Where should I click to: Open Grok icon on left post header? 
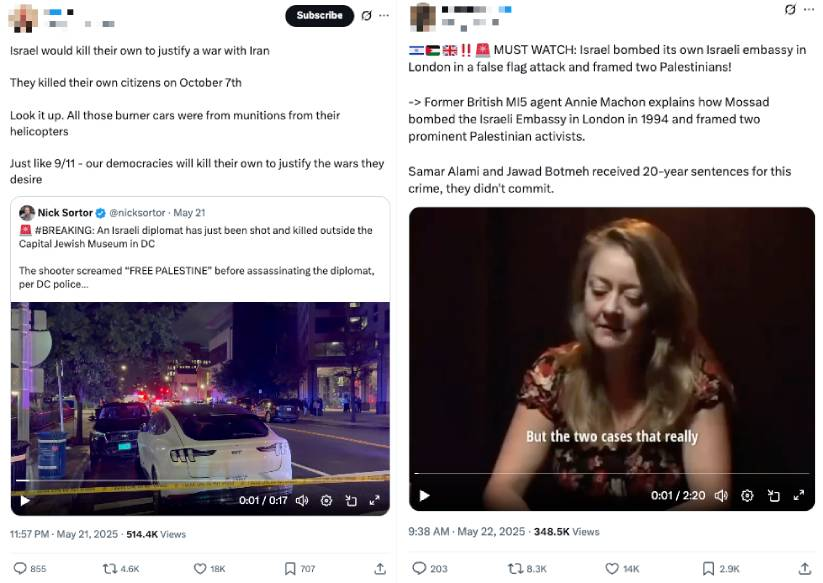(x=366, y=16)
